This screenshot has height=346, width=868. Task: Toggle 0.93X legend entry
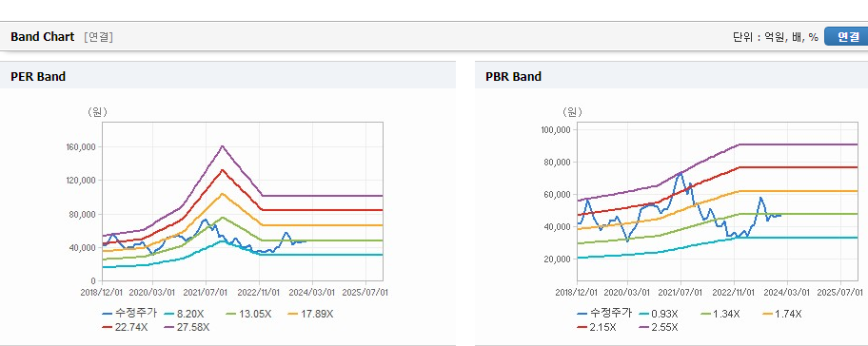click(x=660, y=314)
